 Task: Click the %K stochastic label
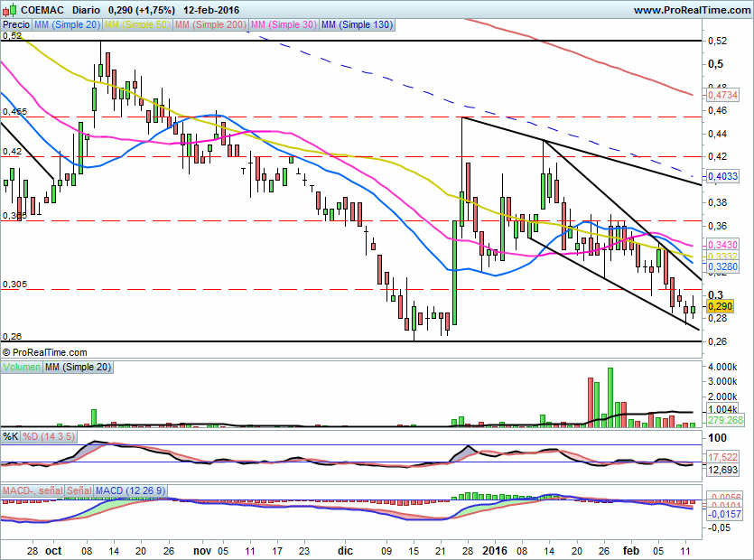click(11, 436)
